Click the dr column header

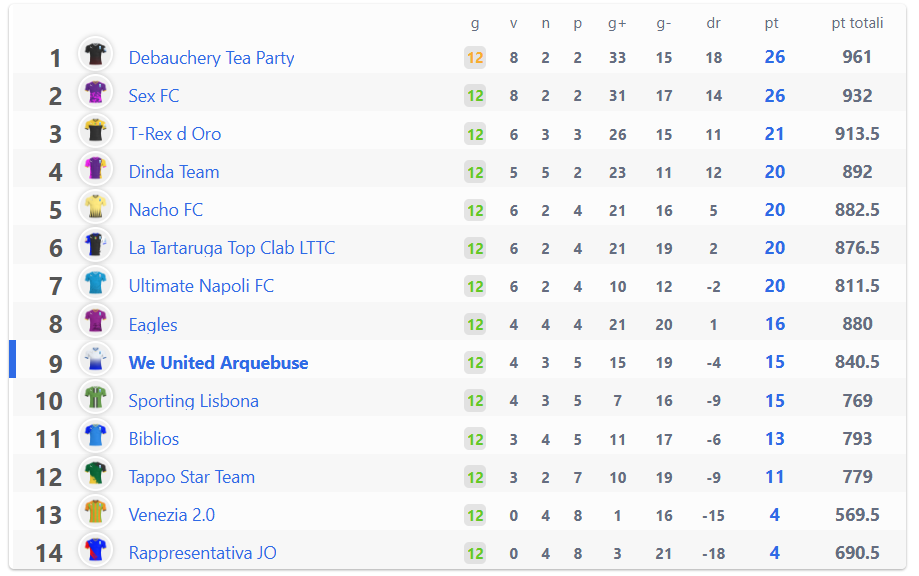[x=713, y=23]
